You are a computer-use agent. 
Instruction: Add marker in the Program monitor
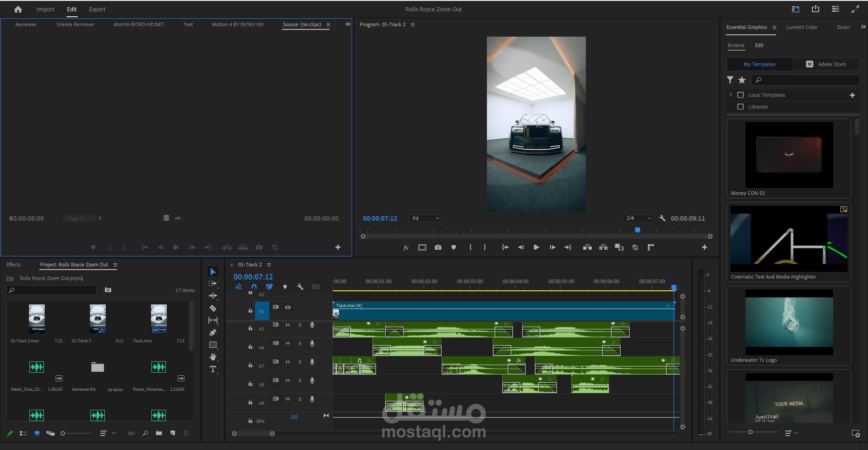click(453, 247)
